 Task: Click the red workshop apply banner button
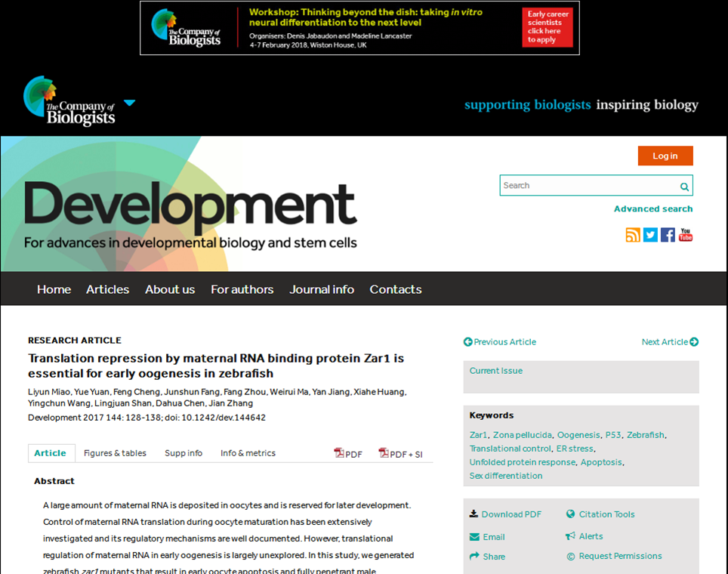547,28
